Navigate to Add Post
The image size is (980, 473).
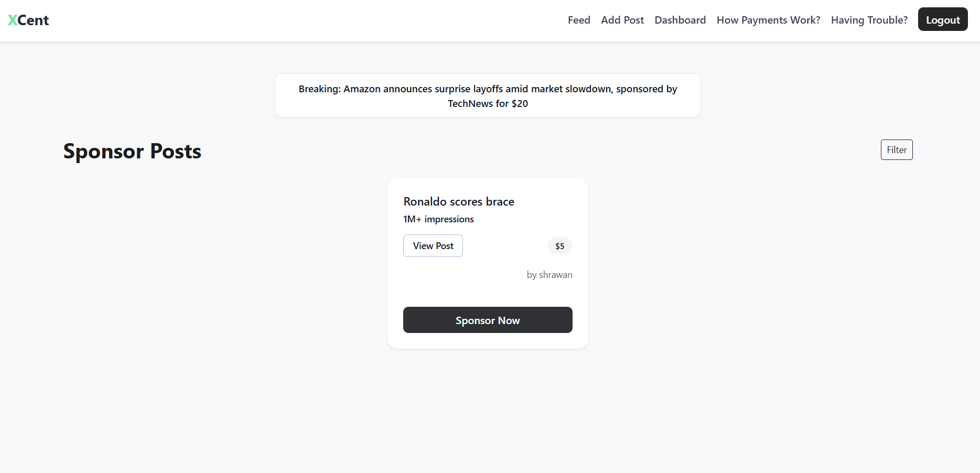622,20
